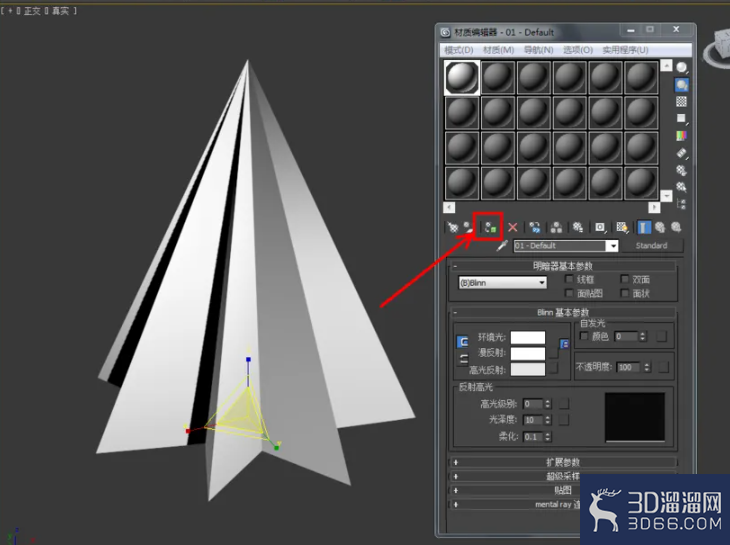Click Put Material to Scene icon
The width and height of the screenshot is (730, 545).
468,227
